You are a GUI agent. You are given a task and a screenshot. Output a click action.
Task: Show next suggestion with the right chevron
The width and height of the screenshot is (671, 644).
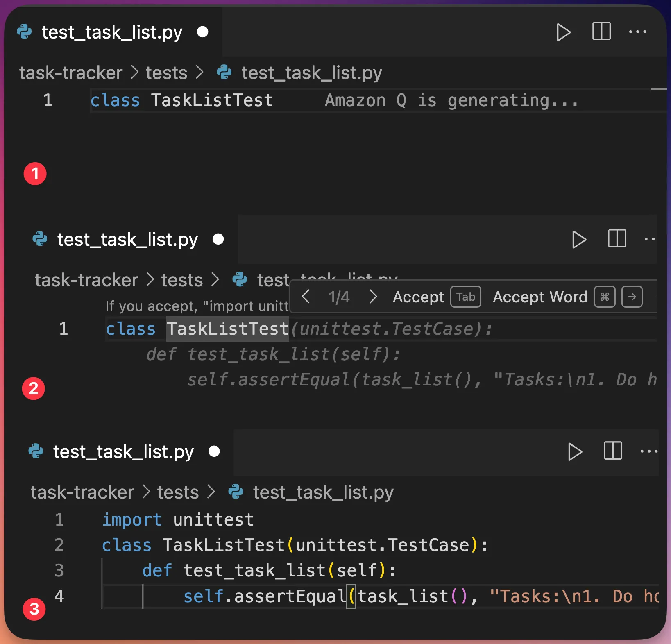(373, 296)
